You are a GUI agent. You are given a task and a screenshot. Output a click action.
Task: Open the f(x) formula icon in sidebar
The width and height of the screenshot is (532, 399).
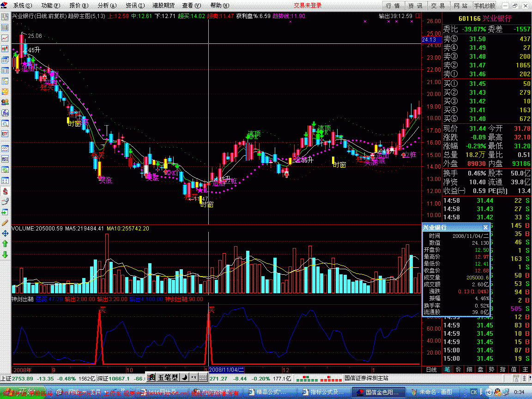click(5, 113)
